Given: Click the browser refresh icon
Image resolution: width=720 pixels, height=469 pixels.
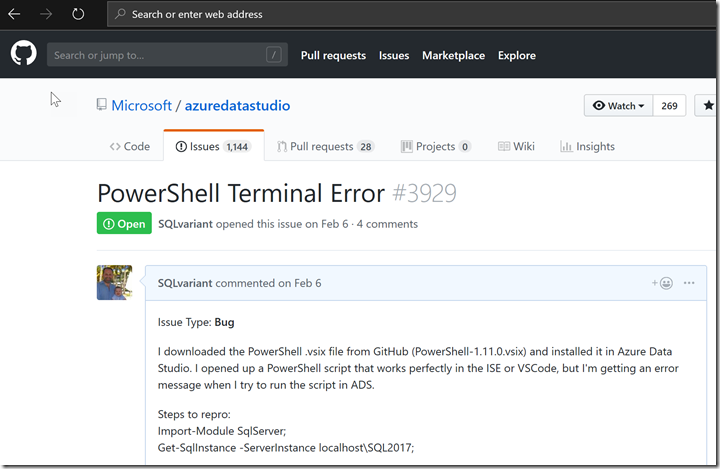Looking at the screenshot, I should (x=78, y=15).
